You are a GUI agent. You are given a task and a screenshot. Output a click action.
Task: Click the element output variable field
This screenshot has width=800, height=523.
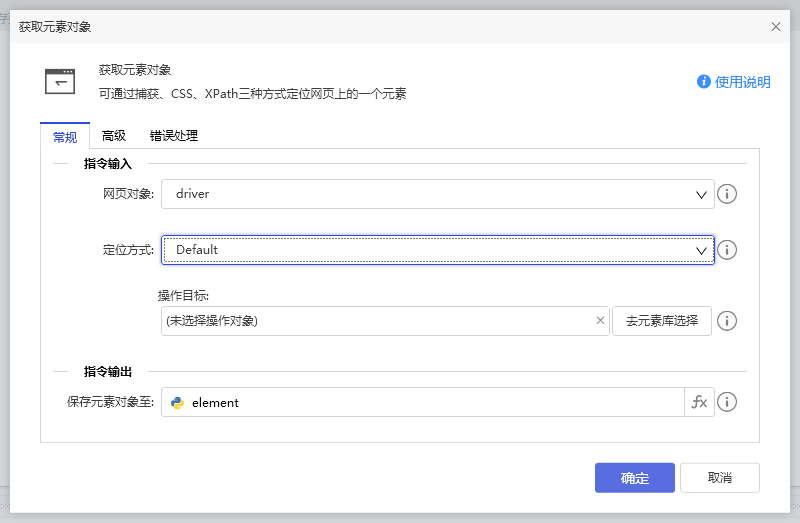pos(430,402)
